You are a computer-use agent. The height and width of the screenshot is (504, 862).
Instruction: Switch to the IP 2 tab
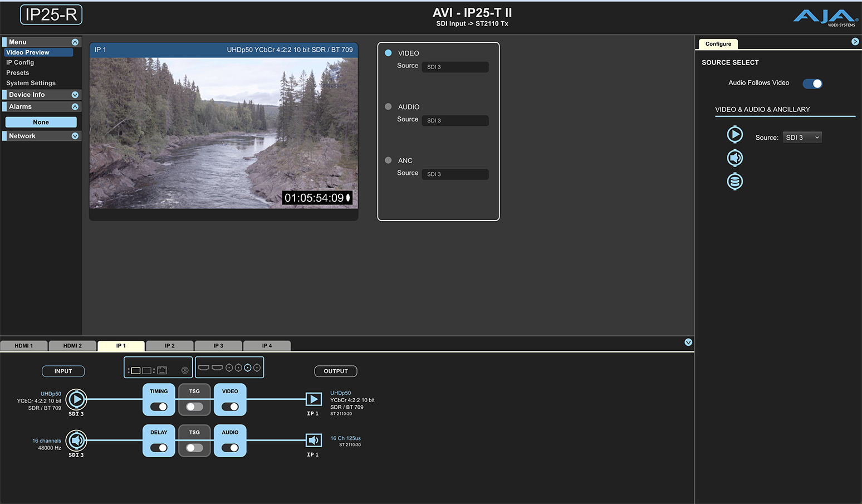(x=169, y=346)
